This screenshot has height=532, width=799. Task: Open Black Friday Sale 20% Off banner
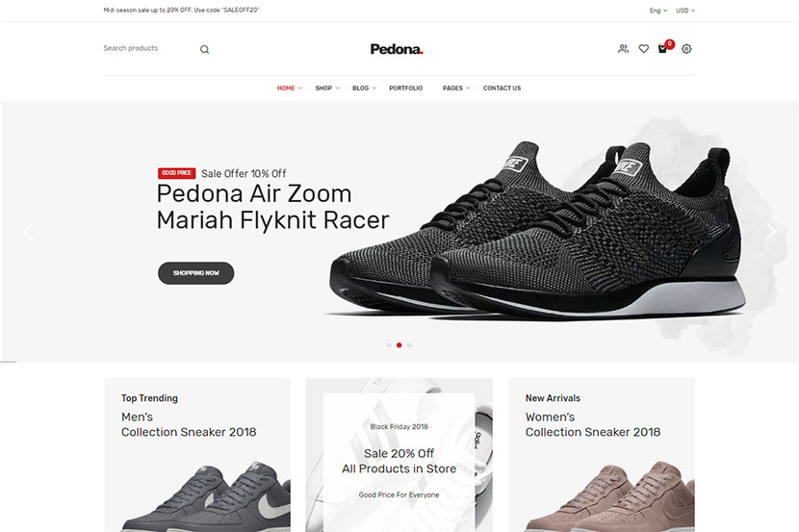[x=399, y=455]
